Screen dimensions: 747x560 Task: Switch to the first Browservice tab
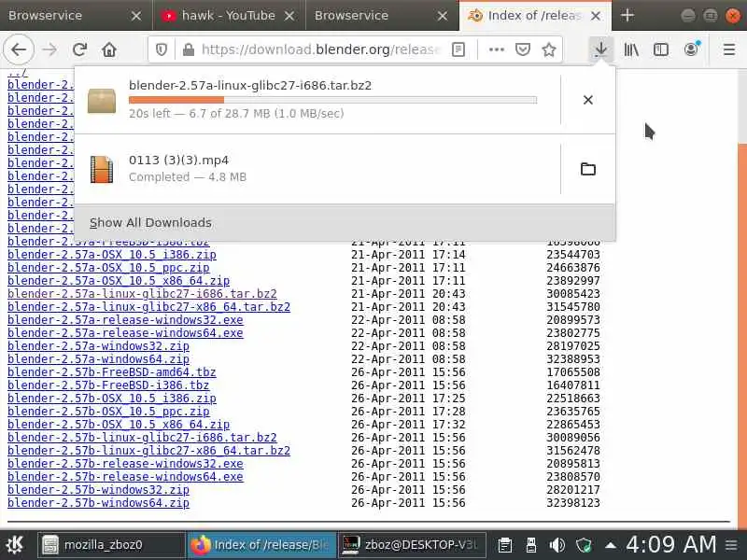pos(77,16)
